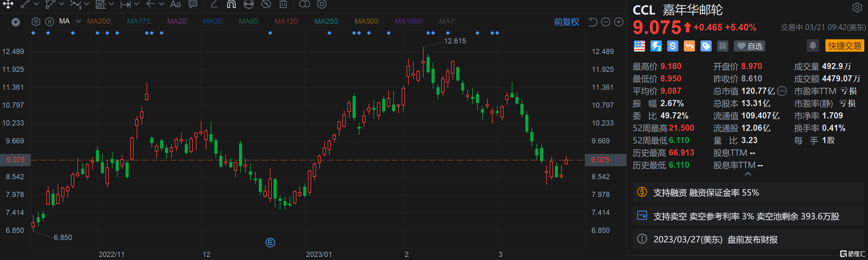868x260 pixels.
Task: Click the MA120 legend label
Action: pyautogui.click(x=287, y=21)
